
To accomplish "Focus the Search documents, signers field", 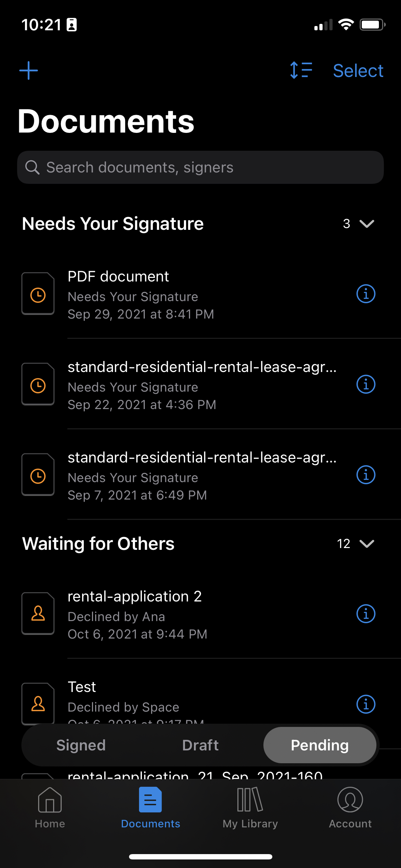I will click(x=200, y=167).
